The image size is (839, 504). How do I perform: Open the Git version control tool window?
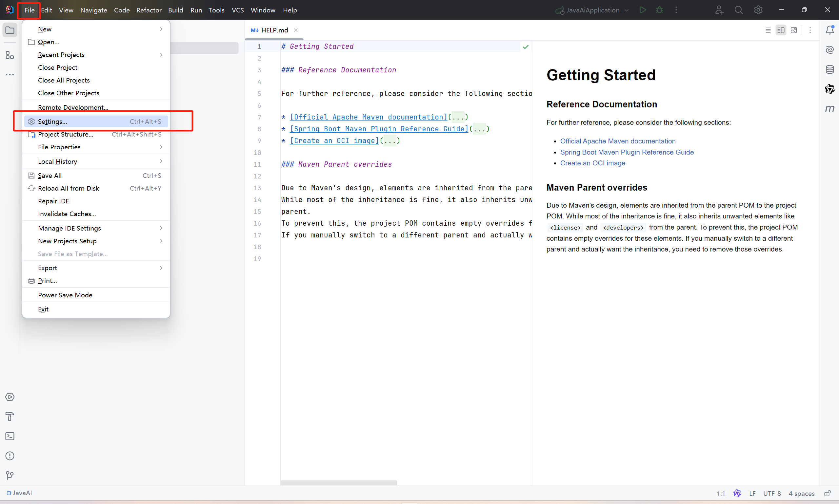tap(10, 475)
